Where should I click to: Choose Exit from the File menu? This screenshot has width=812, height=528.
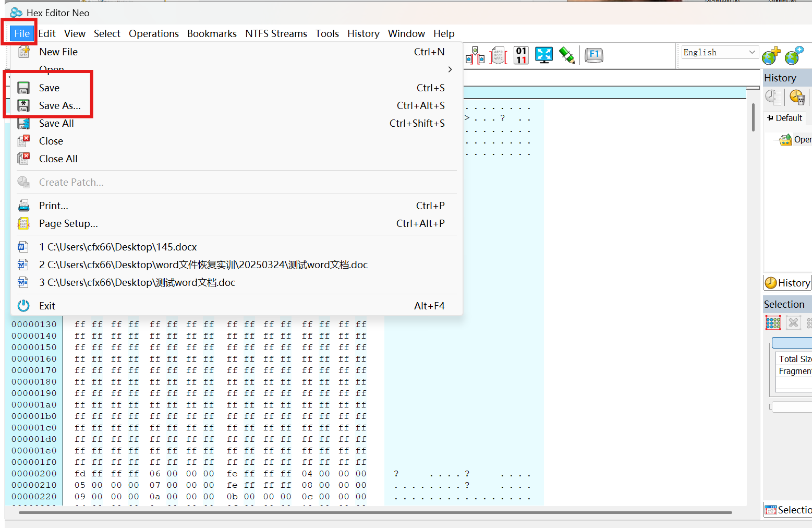pos(237,306)
